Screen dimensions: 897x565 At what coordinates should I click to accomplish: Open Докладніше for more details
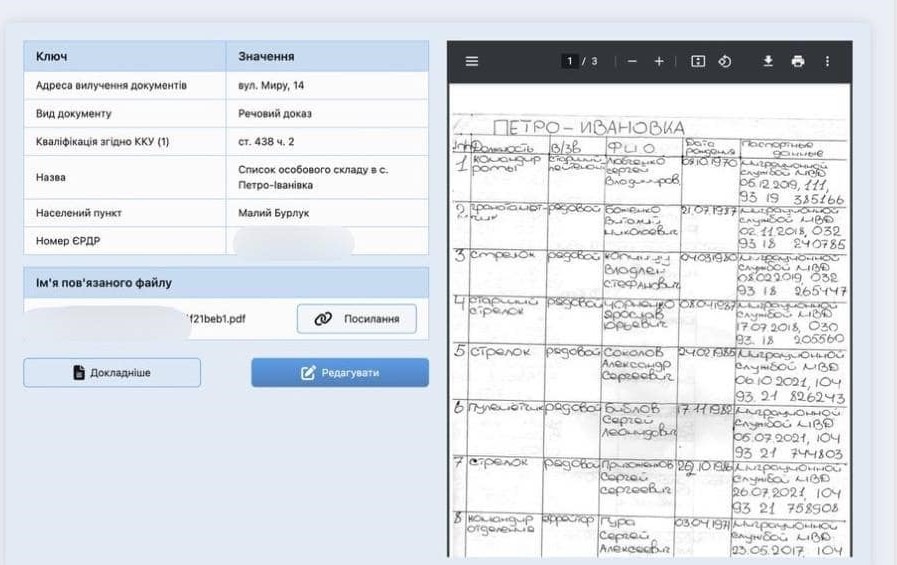112,373
